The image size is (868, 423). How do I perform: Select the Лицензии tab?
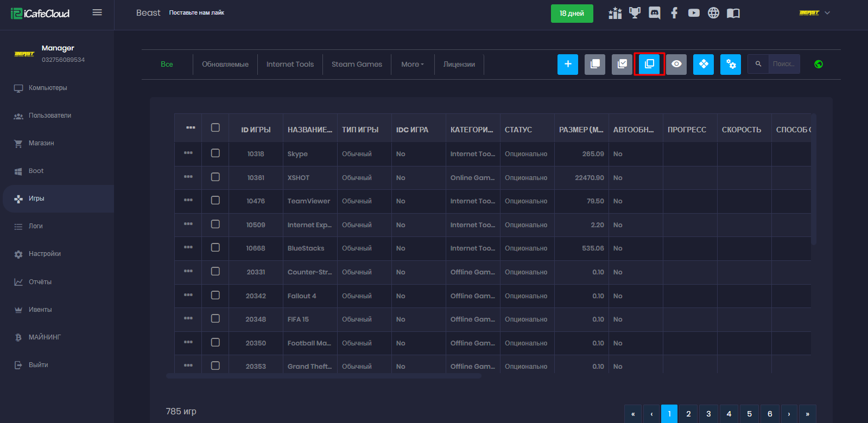pyautogui.click(x=459, y=64)
